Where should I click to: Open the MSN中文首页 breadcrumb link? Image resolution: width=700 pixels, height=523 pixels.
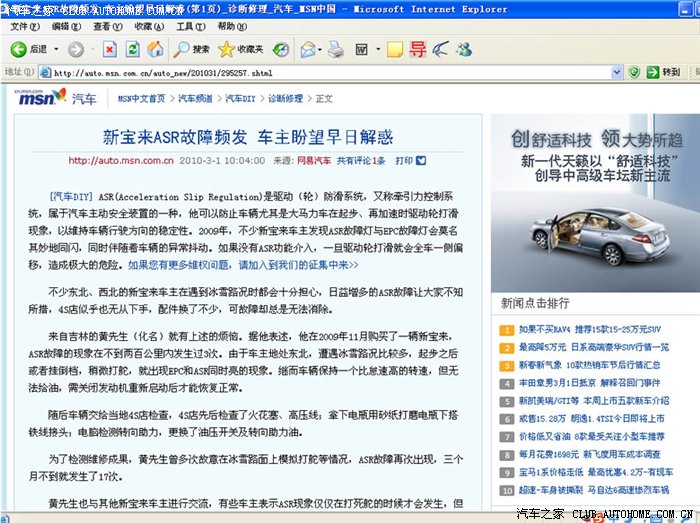[141, 98]
